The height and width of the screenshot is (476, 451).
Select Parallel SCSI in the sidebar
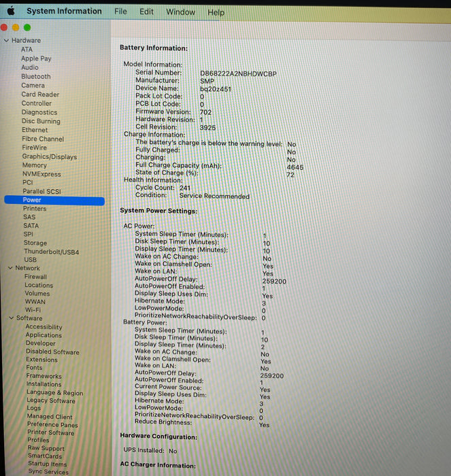tap(42, 191)
